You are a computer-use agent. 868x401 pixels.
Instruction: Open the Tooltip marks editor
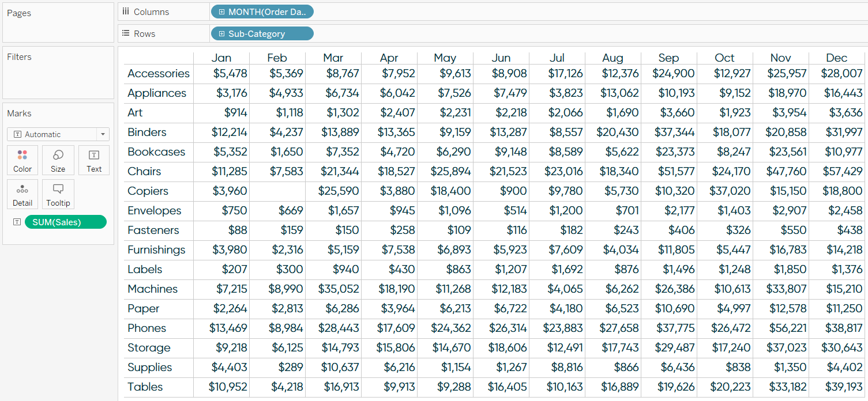(x=58, y=194)
